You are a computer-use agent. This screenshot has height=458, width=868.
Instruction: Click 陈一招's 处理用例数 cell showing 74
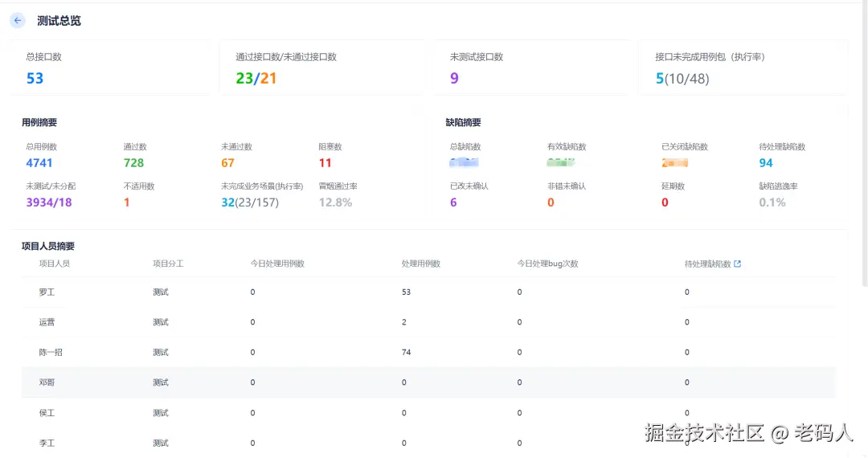tap(407, 353)
